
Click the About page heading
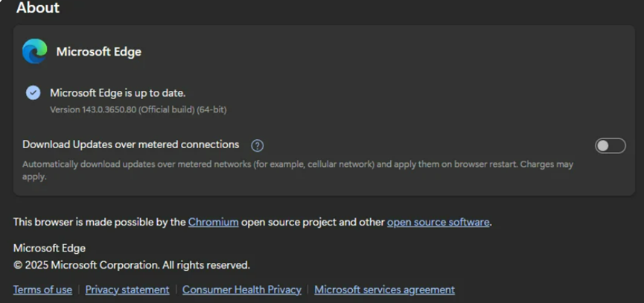point(38,8)
